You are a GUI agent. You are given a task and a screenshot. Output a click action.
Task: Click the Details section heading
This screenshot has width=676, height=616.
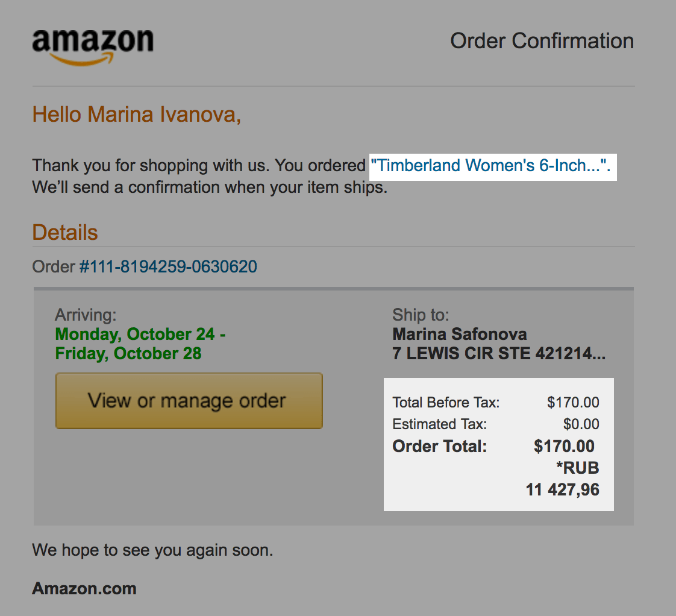tap(65, 233)
